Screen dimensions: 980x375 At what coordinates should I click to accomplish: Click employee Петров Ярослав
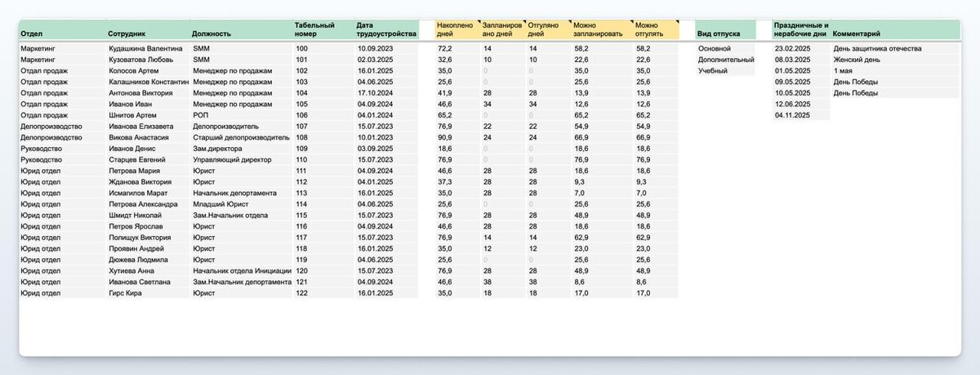coord(135,226)
